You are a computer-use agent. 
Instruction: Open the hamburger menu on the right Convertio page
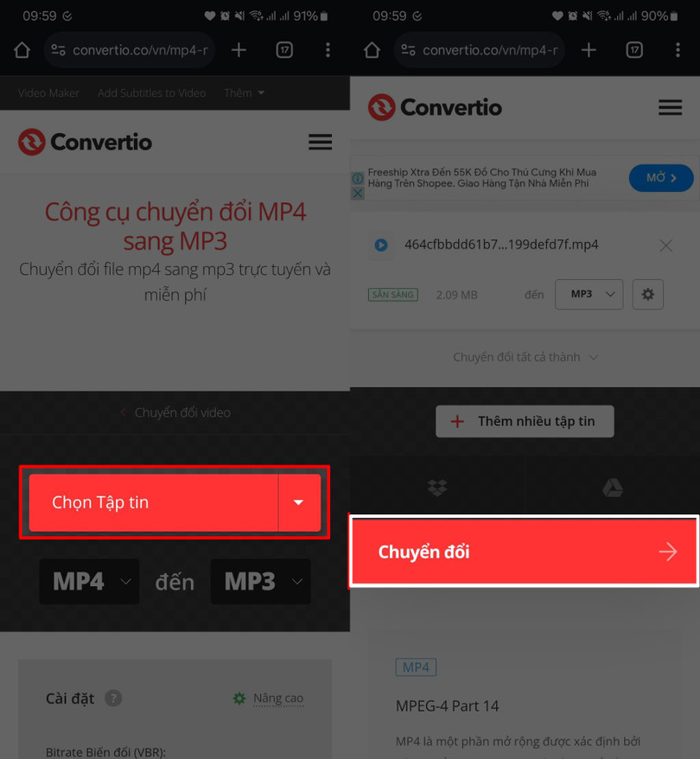click(x=670, y=107)
